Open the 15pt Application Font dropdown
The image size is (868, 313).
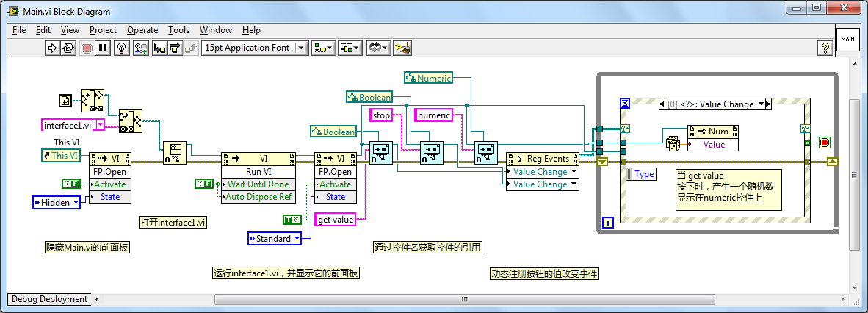pyautogui.click(x=254, y=48)
